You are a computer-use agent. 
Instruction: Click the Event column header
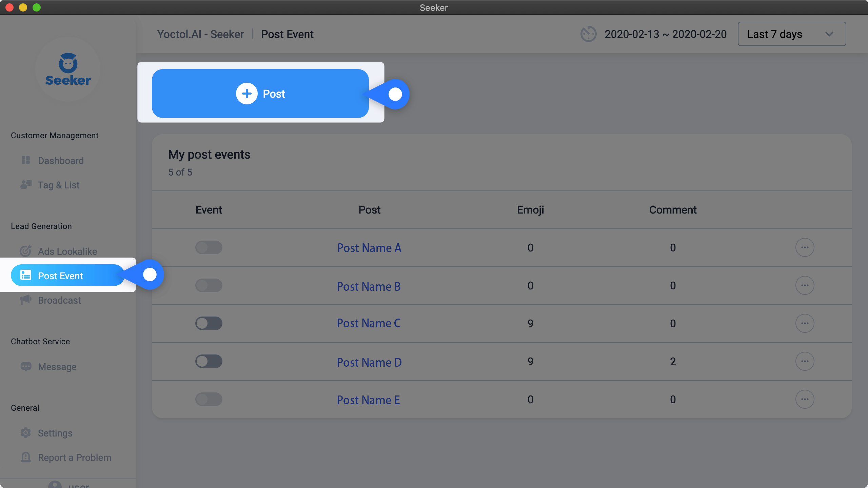209,210
